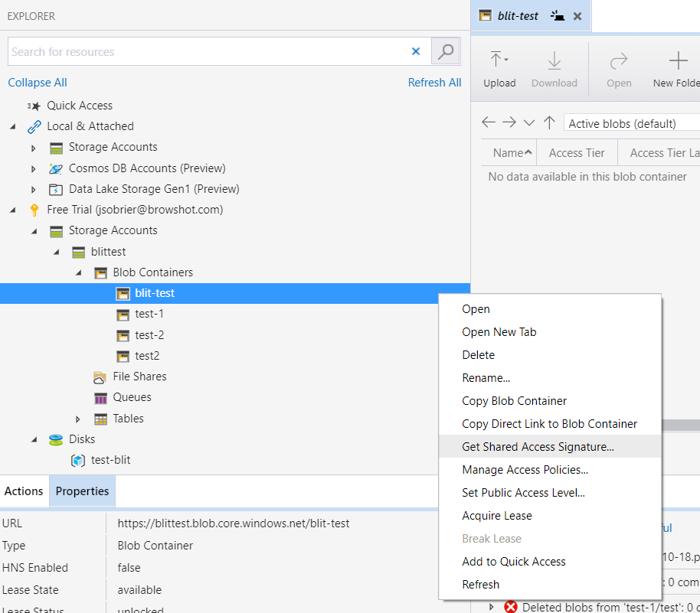Clear the resource search with the X
This screenshot has width=700, height=613.
coord(416,52)
